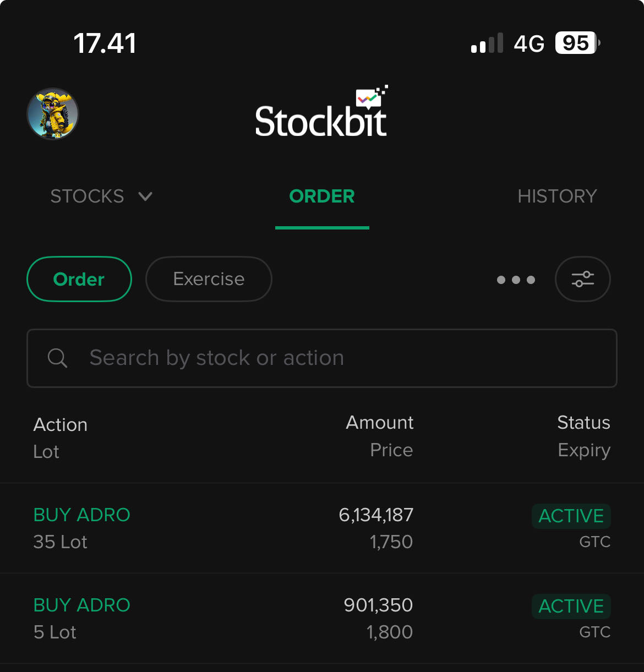Open the three-dot more options
The height and width of the screenshot is (672, 644).
click(516, 280)
